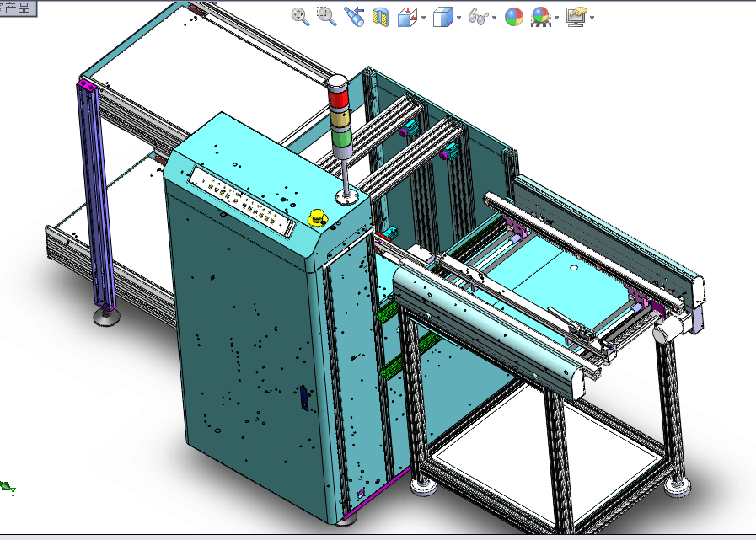Click the Hide/Show Items glasses icon

tap(478, 16)
